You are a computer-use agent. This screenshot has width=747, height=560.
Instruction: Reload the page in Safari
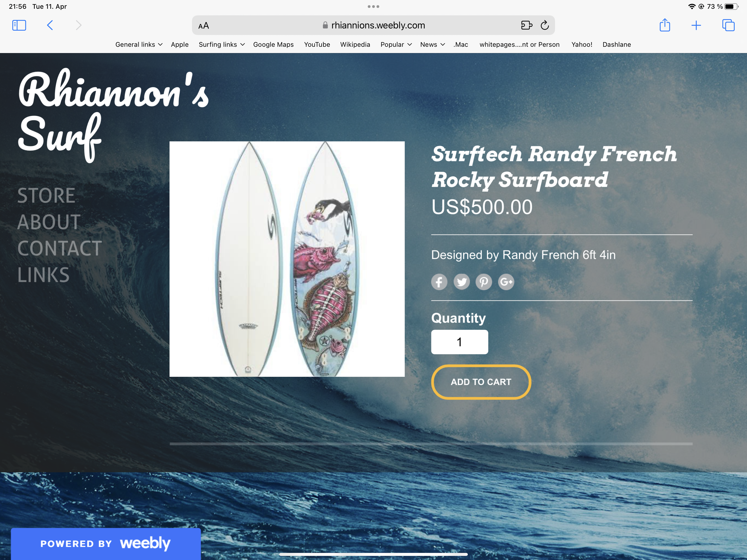click(544, 25)
